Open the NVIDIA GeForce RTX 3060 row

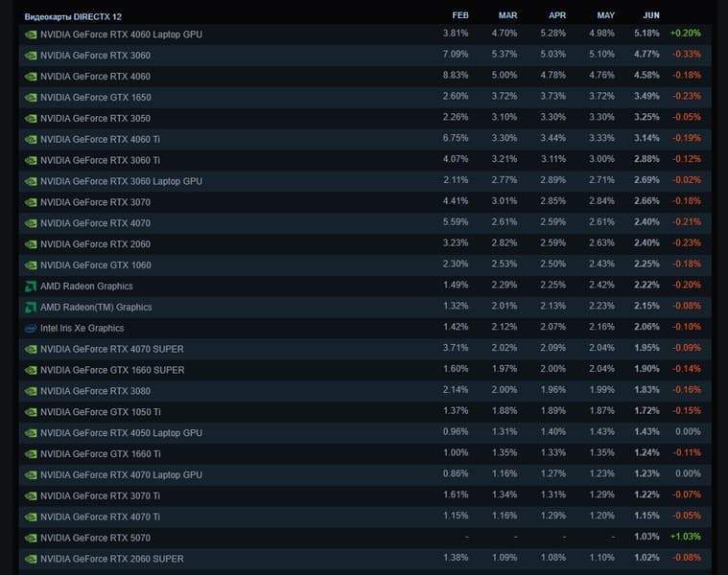[95, 56]
